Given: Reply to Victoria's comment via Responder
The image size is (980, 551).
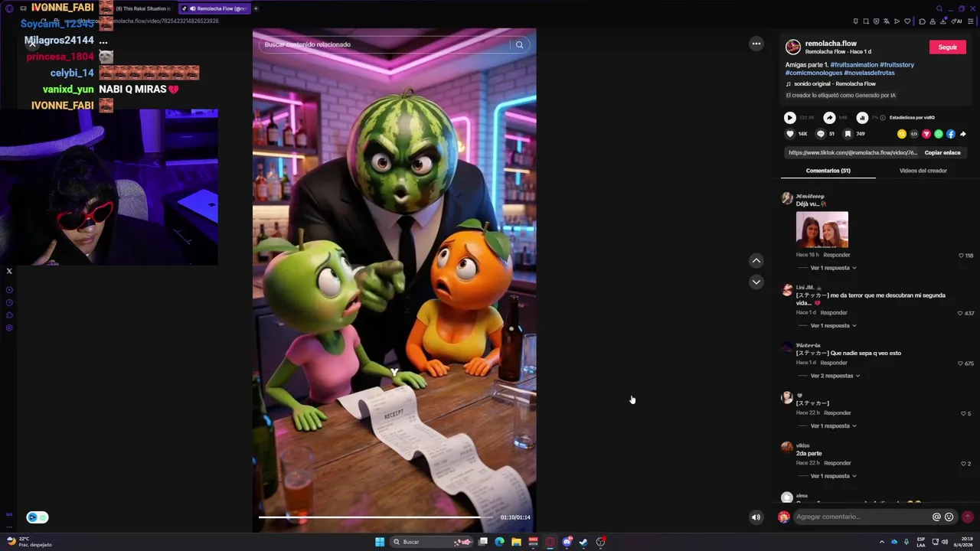Looking at the screenshot, I should coord(834,363).
